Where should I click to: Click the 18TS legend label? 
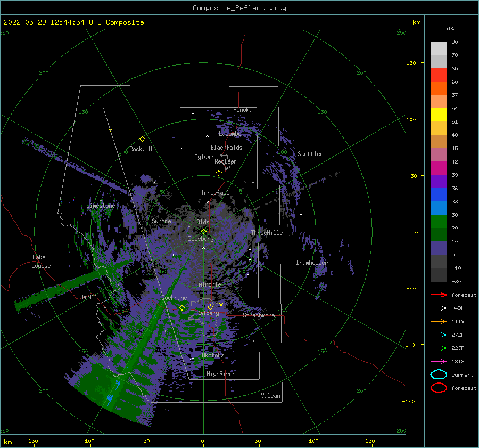pos(458,362)
